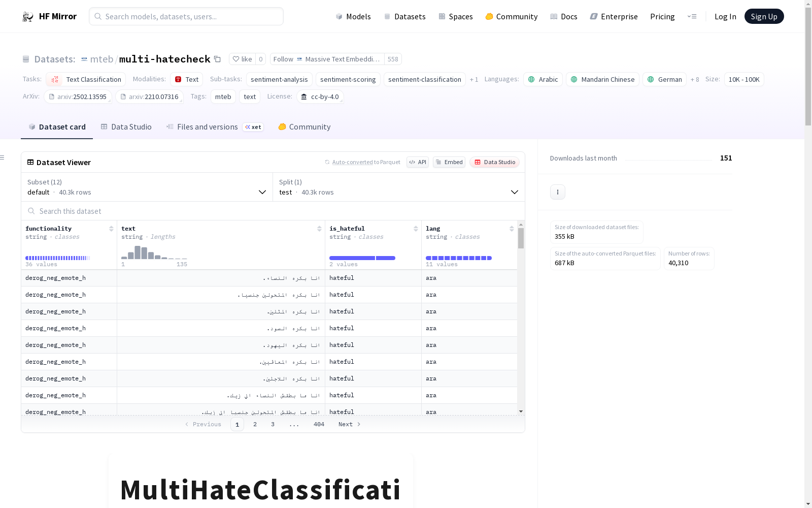Image resolution: width=812 pixels, height=508 pixels.
Task: Select the Text Classification task tag
Action: coord(86,79)
